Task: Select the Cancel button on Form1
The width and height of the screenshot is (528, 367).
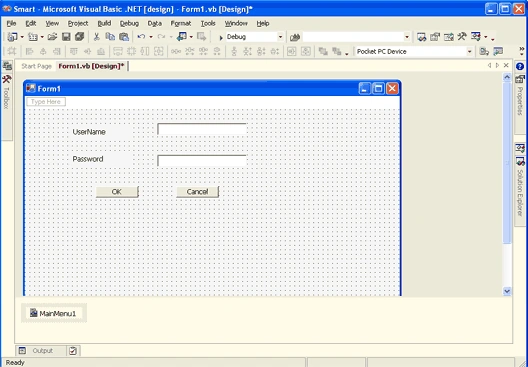Action: [197, 192]
